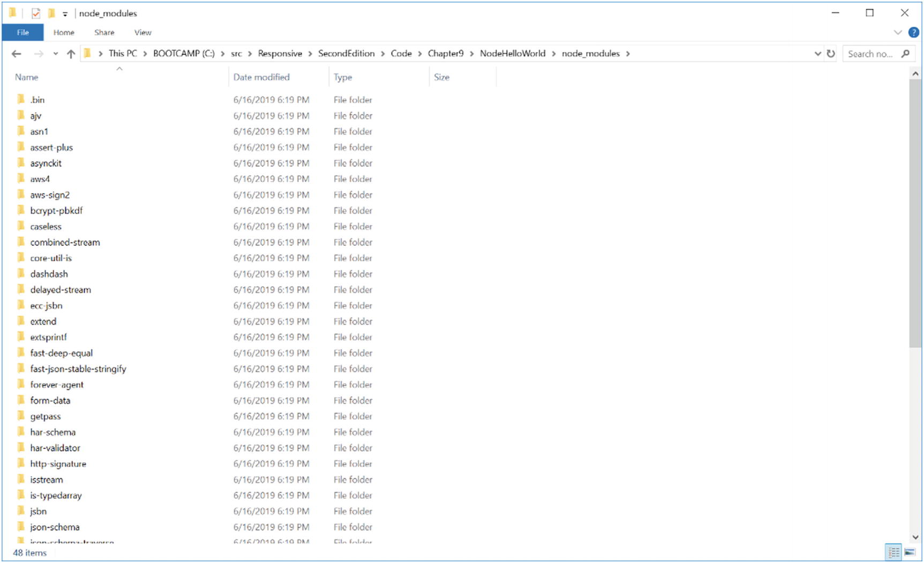Viewport: 924px width, 563px height.
Task: Click the Properties quick access checkmark icon
Action: 36,13
